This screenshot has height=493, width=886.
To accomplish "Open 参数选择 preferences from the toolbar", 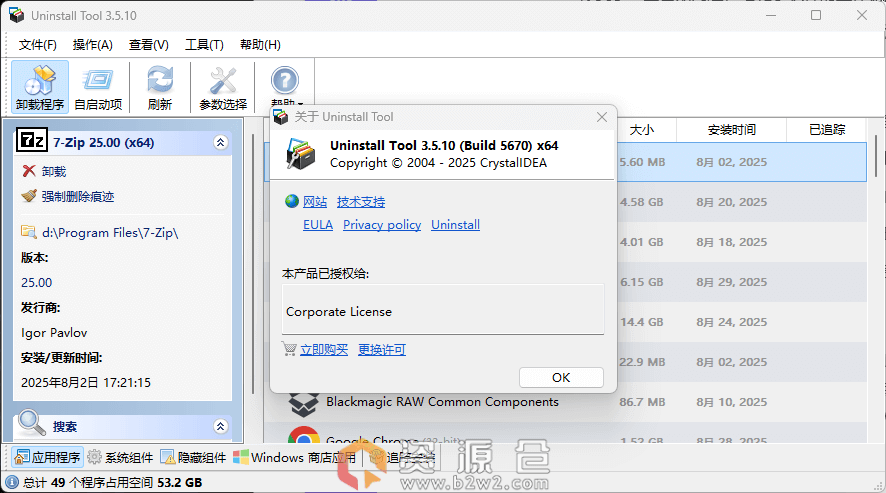I will (222, 87).
